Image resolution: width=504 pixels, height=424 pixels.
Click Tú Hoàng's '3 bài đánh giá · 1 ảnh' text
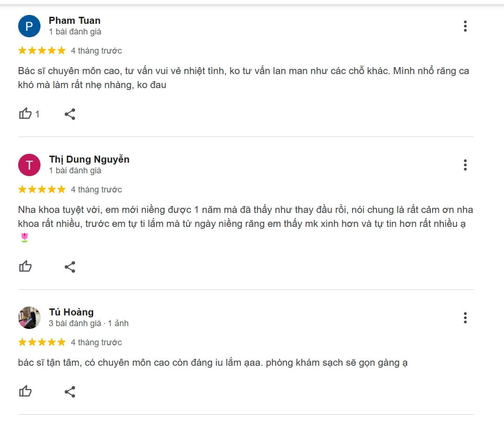tap(89, 323)
